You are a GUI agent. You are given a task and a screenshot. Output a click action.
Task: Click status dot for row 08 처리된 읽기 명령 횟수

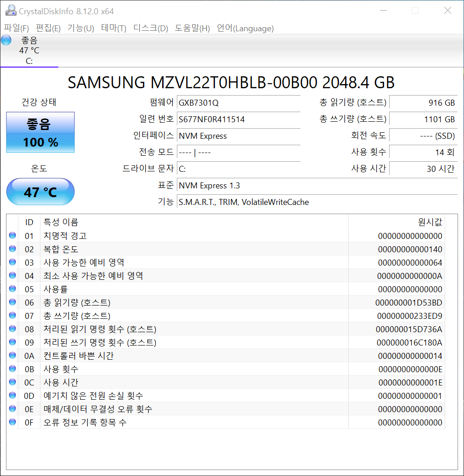(x=12, y=329)
